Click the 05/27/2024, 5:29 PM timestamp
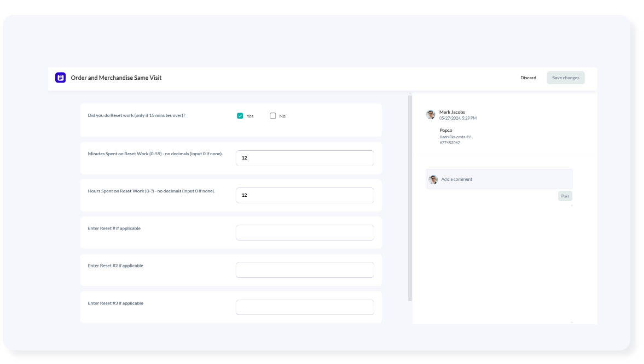Image resolution: width=644 pixels, height=364 pixels. pyautogui.click(x=458, y=118)
